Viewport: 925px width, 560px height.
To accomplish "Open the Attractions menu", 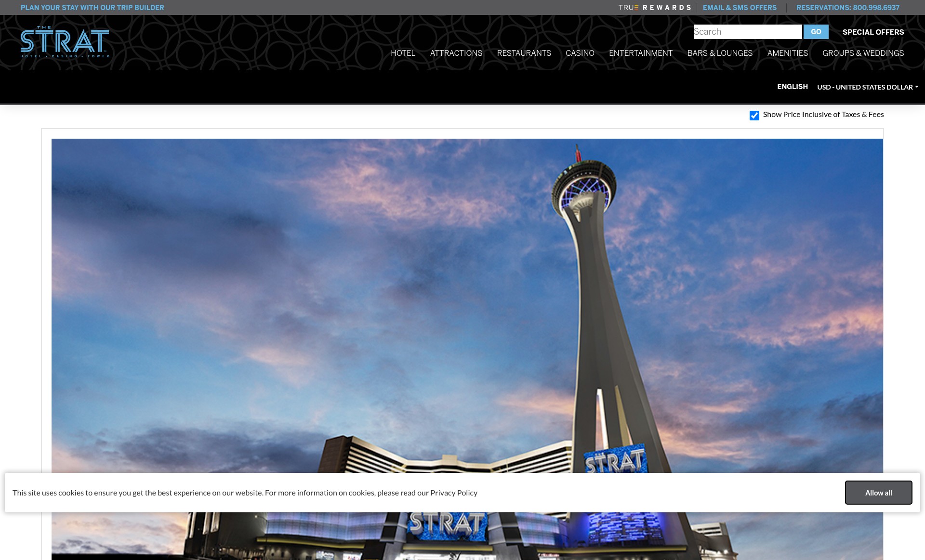I will coord(456,53).
